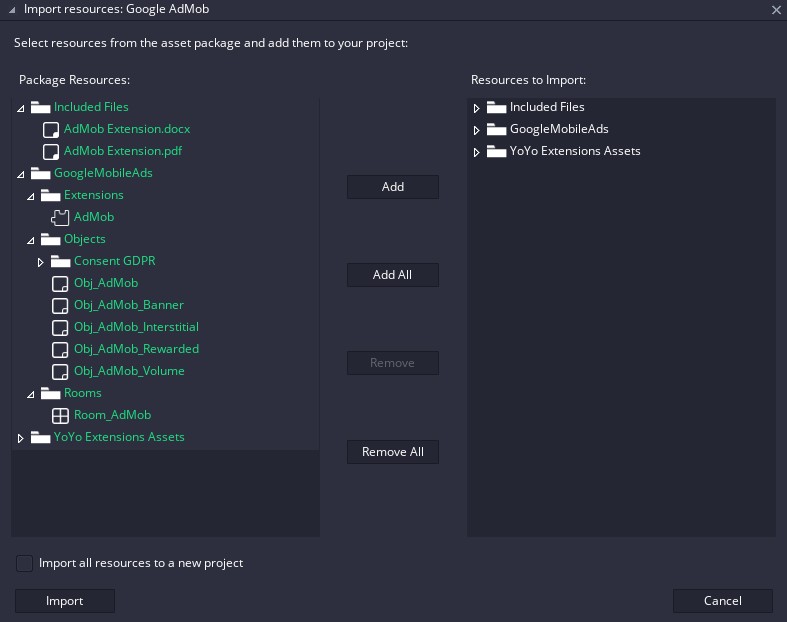This screenshot has width=787, height=622.
Task: Click the Add All button
Action: click(x=392, y=275)
